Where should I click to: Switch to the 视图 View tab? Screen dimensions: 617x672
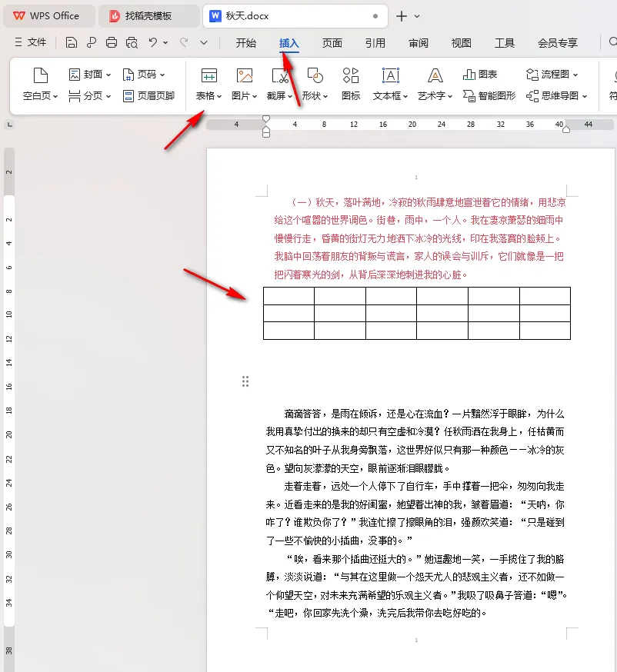pos(462,43)
